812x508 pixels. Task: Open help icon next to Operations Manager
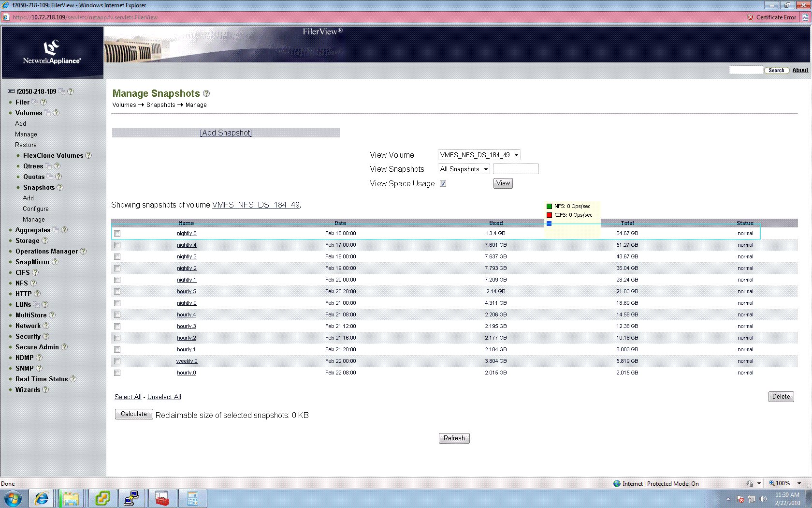click(x=83, y=251)
